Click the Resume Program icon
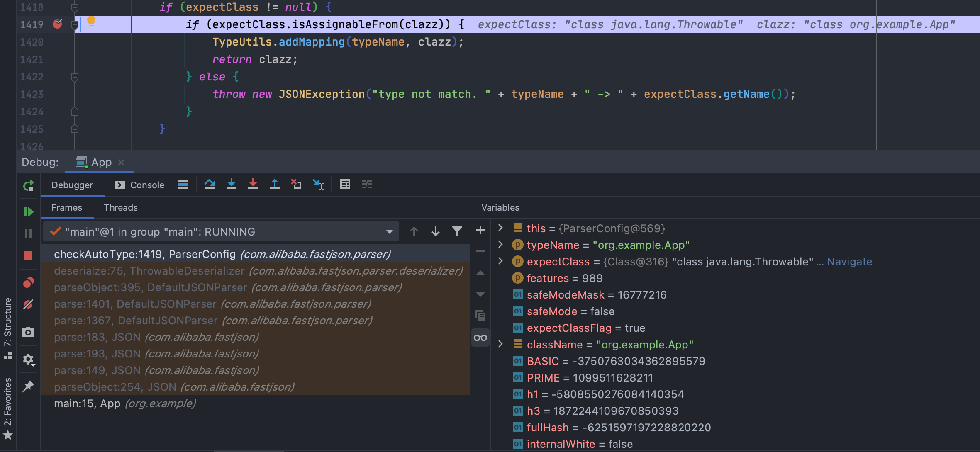 (x=28, y=212)
